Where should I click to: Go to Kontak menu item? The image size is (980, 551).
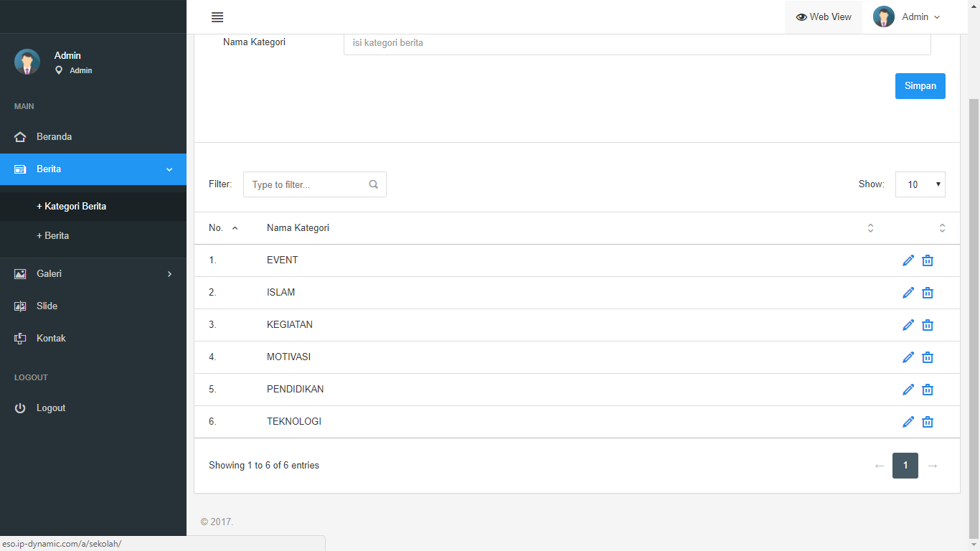point(51,338)
